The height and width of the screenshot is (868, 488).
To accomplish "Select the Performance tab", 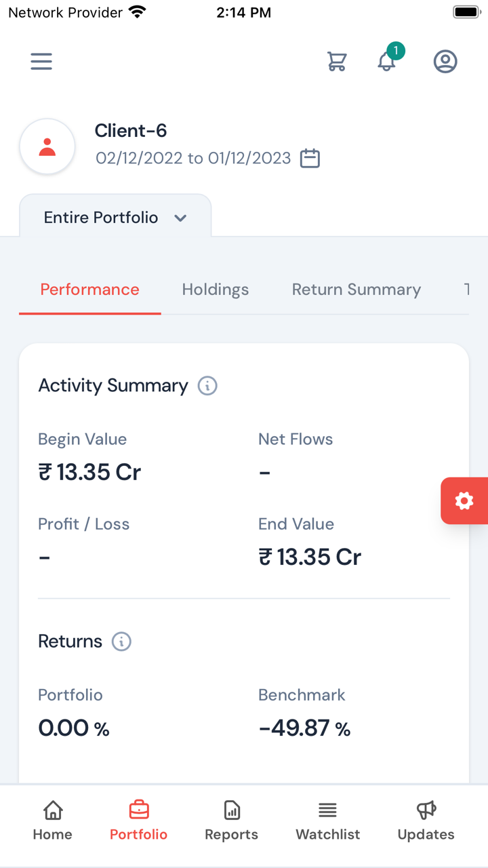I will point(89,290).
